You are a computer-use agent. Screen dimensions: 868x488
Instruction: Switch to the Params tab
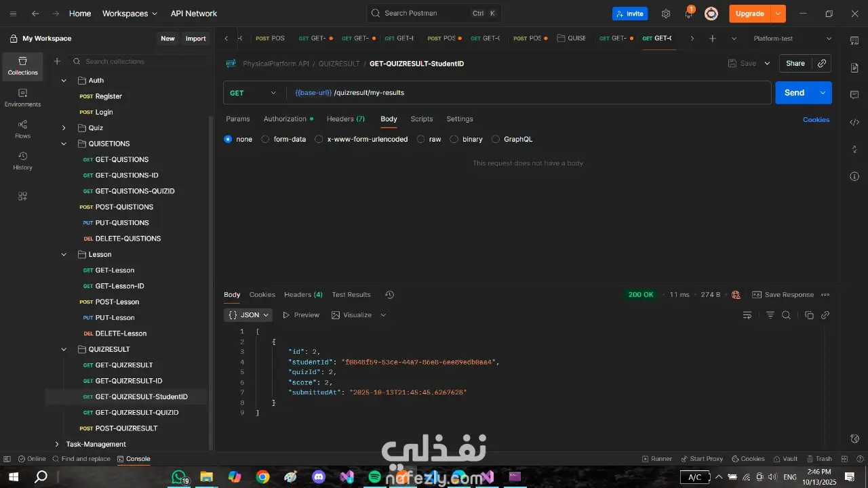[x=238, y=119]
